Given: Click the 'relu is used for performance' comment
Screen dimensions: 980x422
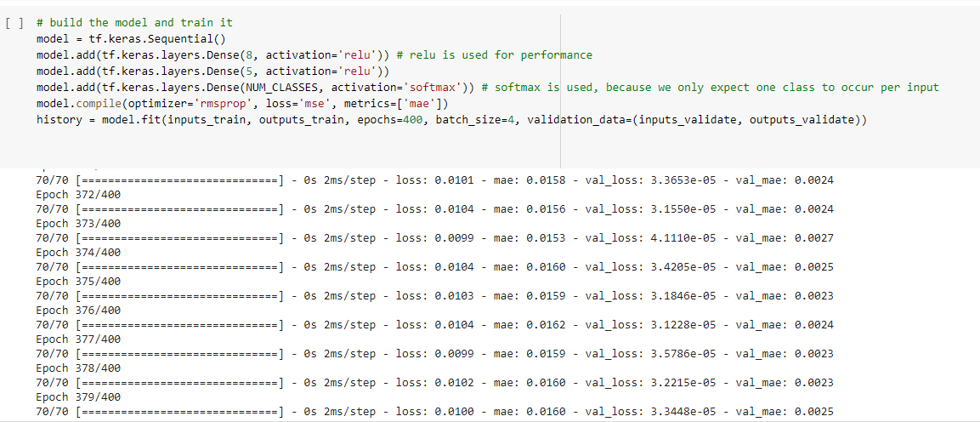Looking at the screenshot, I should pyautogui.click(x=493, y=55).
